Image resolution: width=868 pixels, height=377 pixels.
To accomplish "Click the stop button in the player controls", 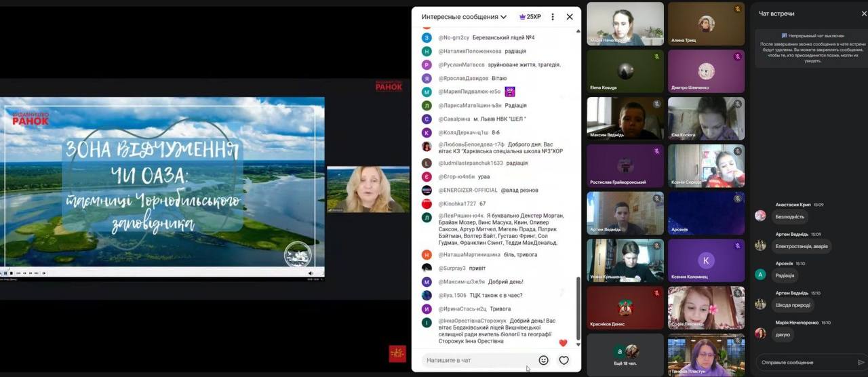I will (x=11, y=273).
